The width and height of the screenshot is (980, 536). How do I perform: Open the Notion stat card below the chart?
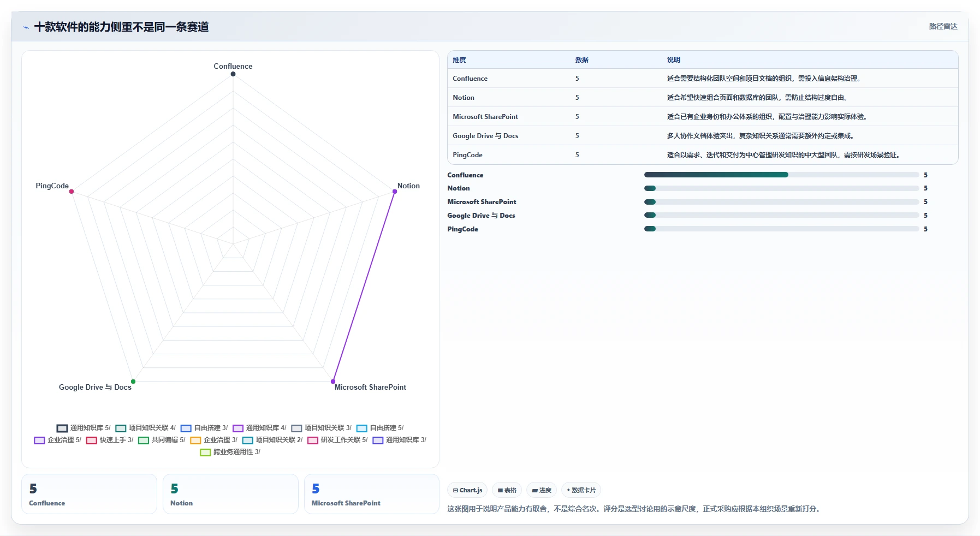(230, 494)
